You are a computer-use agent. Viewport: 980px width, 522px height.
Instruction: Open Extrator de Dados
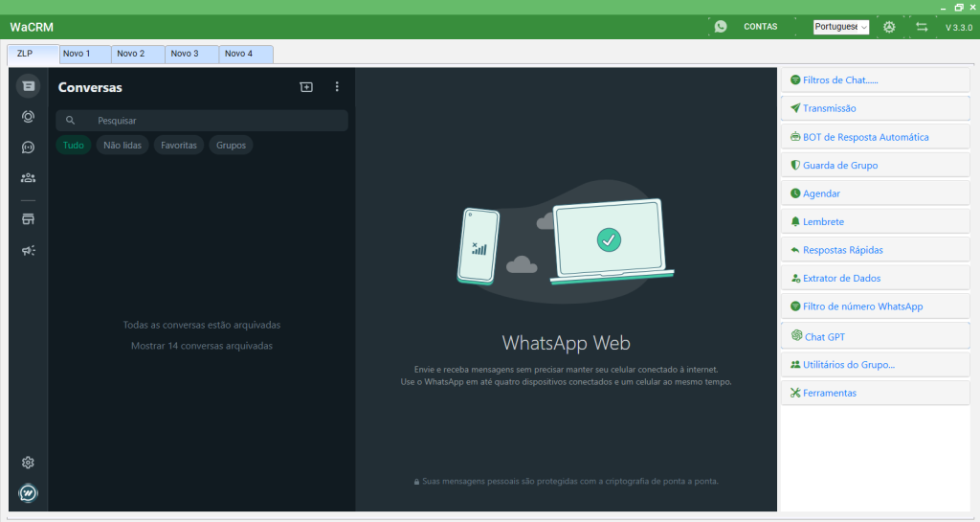[x=875, y=278]
